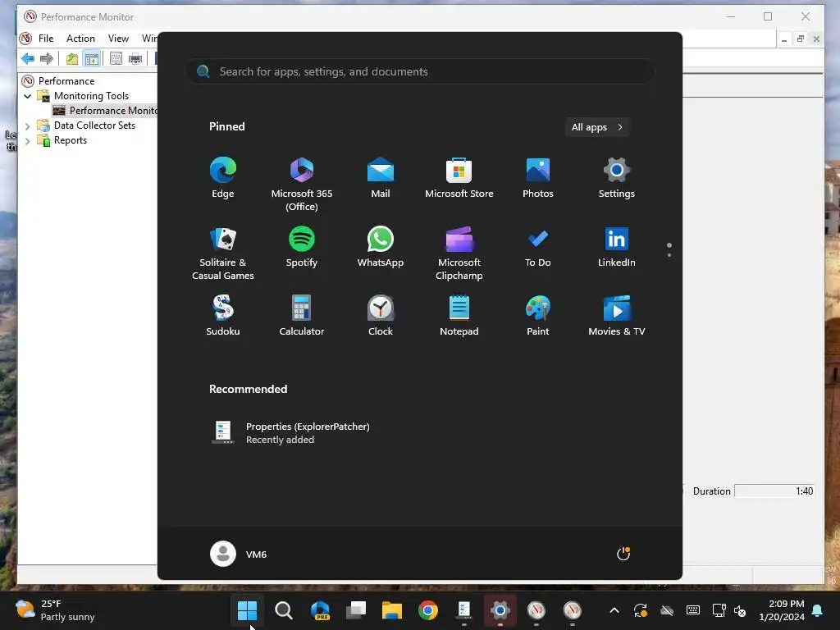The image size is (840, 630).
Task: Open clock and date flyout
Action: click(x=782, y=610)
